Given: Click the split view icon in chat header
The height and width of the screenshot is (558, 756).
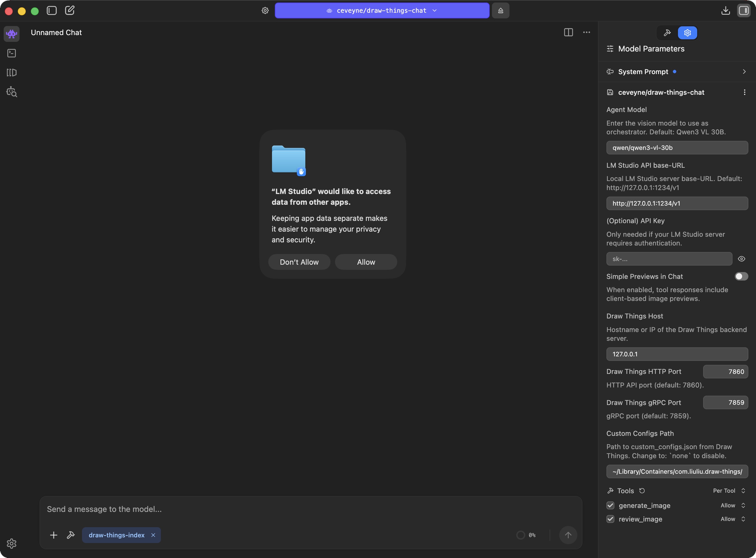Looking at the screenshot, I should coord(568,33).
